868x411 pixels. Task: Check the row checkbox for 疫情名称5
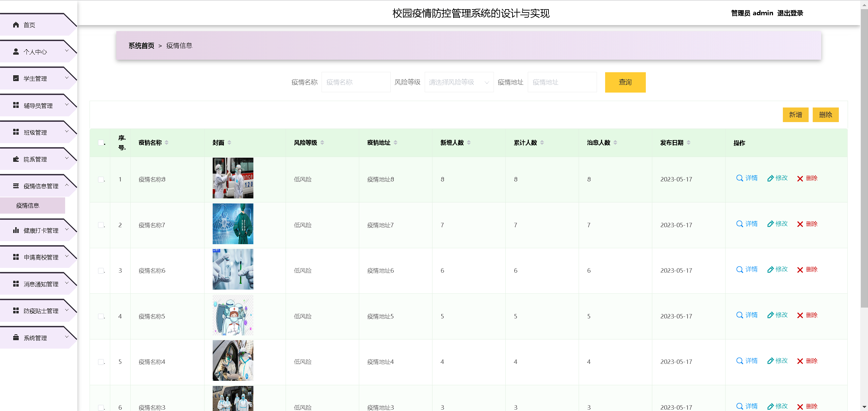coord(101,316)
